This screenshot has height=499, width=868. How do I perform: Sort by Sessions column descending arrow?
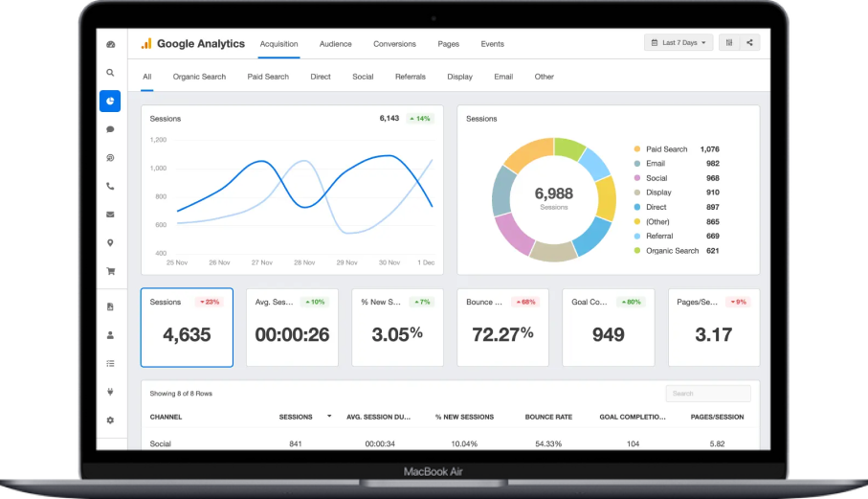[x=330, y=417]
